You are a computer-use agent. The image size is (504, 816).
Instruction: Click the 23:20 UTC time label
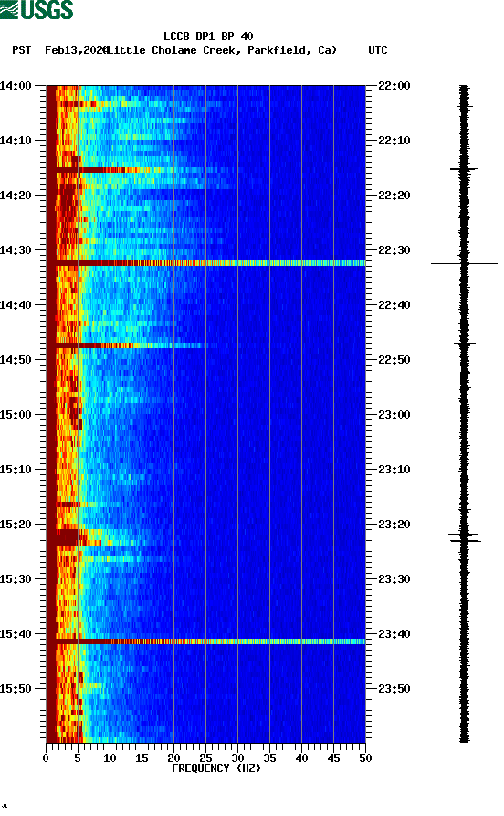pos(394,525)
